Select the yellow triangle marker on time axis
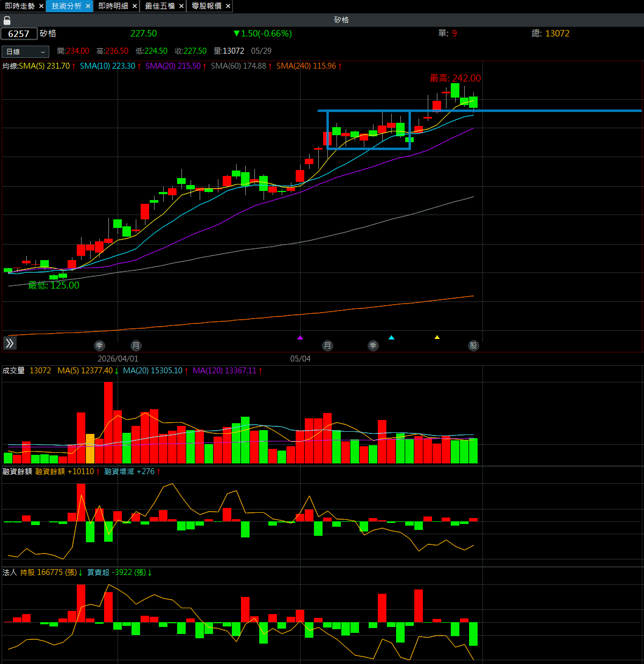This screenshot has width=644, height=664. point(437,337)
